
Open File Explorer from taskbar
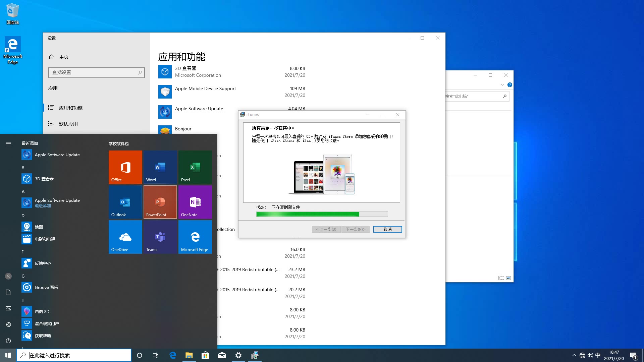[x=189, y=355]
